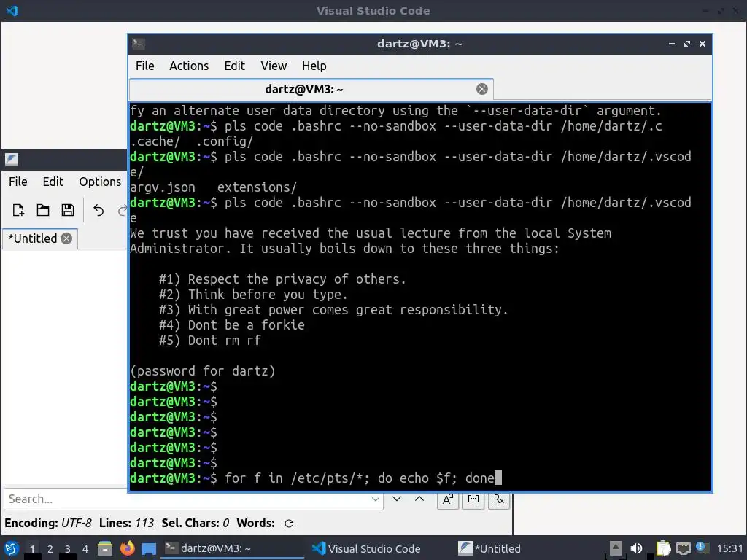
Task: Toggle whole word search option
Action: 473,499
